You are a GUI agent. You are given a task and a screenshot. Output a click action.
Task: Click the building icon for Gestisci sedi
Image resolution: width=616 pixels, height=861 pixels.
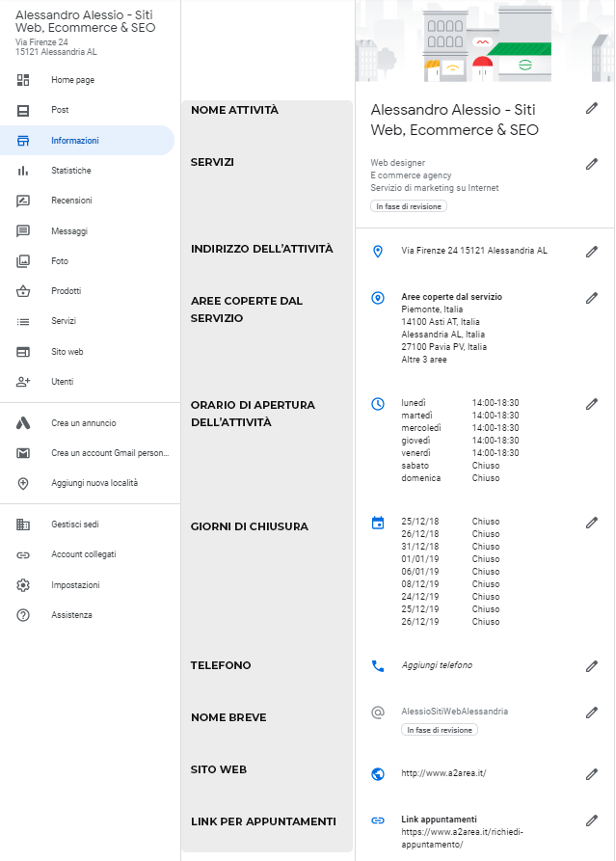coord(23,525)
